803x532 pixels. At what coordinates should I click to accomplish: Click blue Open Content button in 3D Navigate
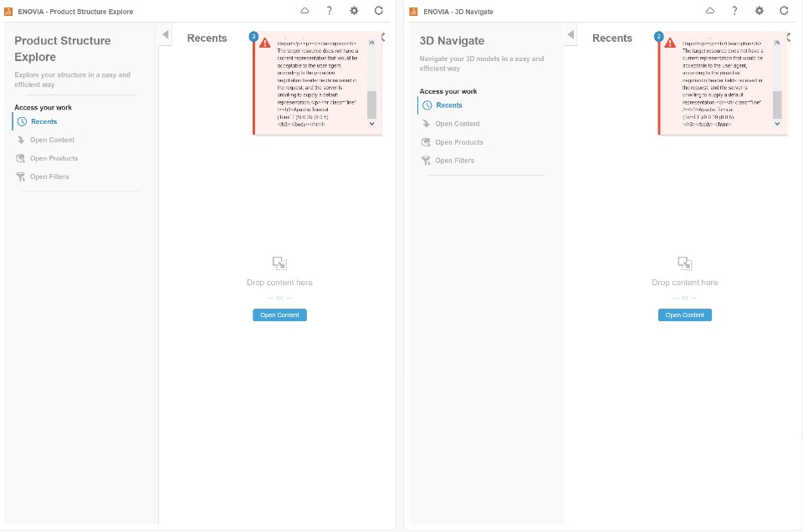(x=685, y=315)
